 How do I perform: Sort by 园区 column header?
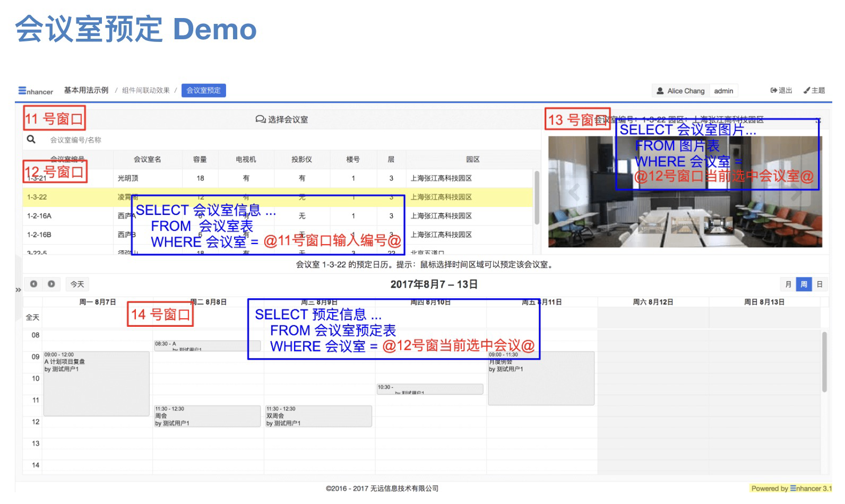(472, 159)
